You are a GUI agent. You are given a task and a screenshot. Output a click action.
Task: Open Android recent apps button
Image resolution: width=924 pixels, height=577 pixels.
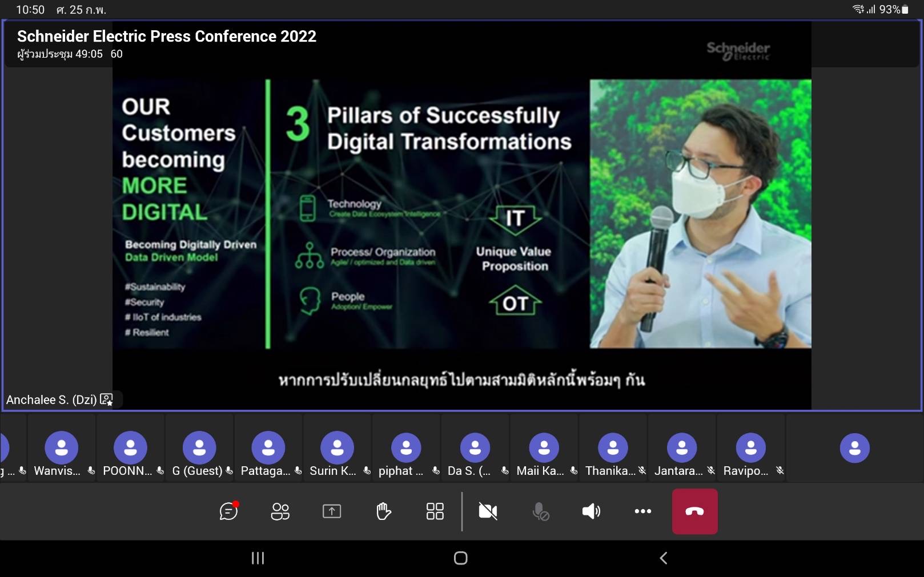258,558
